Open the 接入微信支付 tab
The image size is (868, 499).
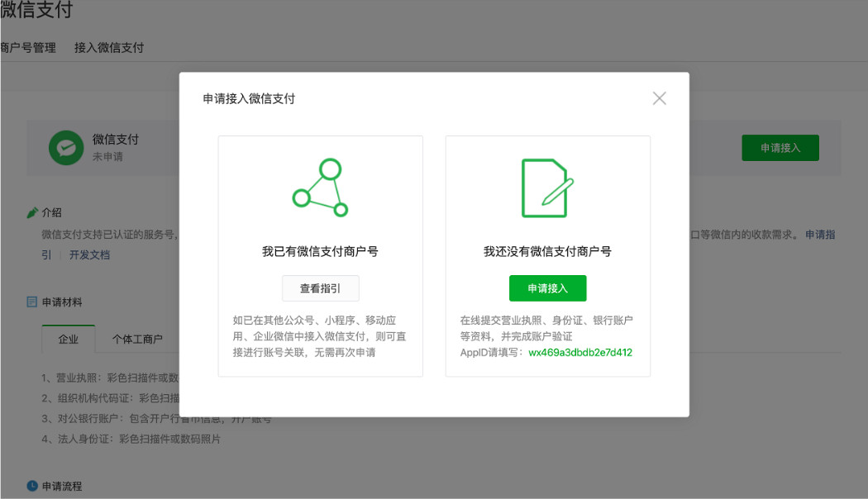(109, 48)
